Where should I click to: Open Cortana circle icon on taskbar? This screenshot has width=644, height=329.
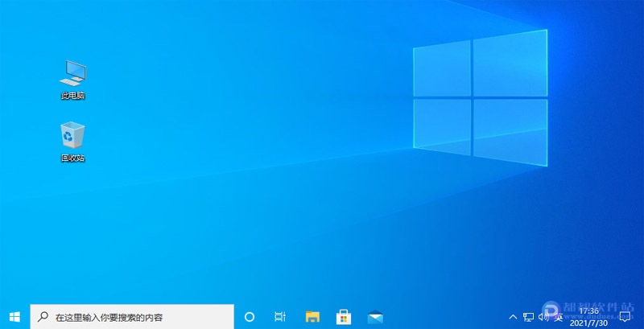(x=250, y=317)
